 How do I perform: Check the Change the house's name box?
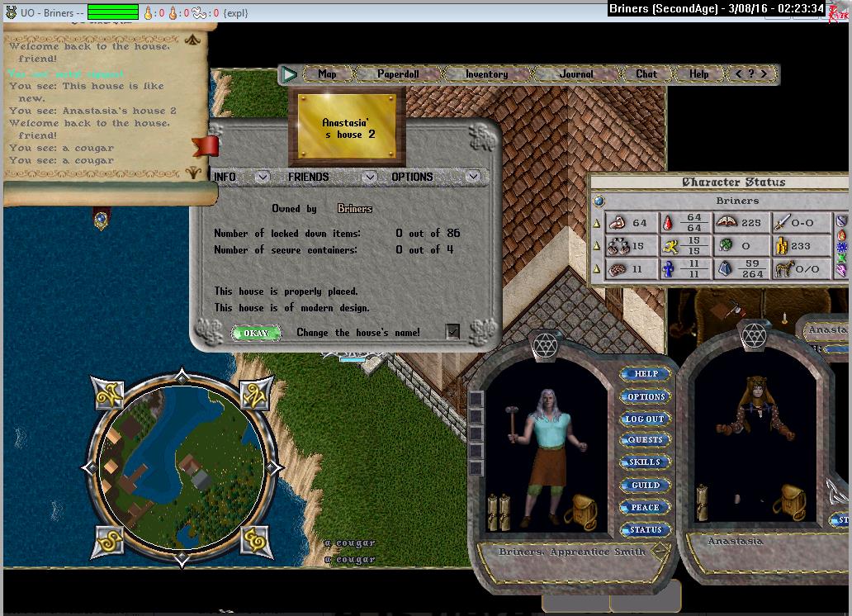[452, 332]
